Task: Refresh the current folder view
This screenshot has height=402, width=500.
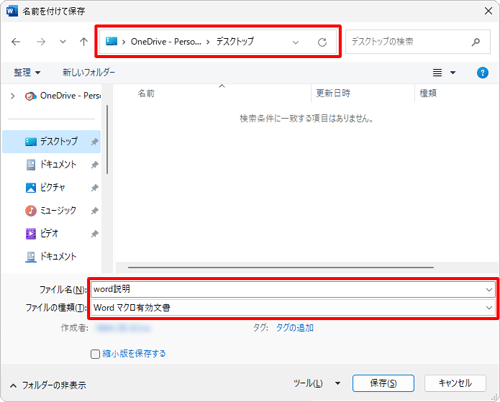Action: coord(322,42)
